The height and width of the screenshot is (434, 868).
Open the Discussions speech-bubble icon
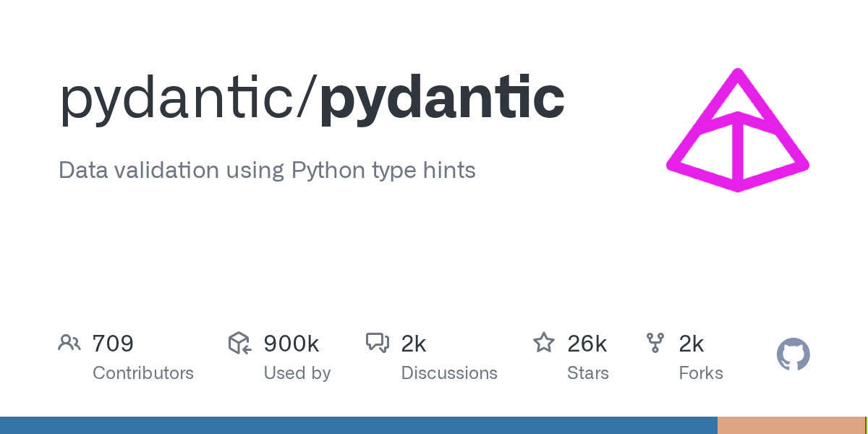[x=378, y=343]
